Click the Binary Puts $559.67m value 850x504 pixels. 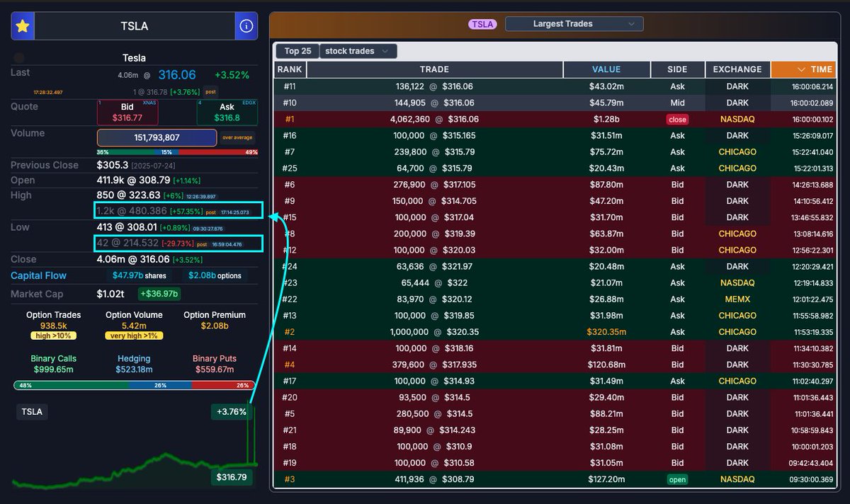(x=214, y=370)
